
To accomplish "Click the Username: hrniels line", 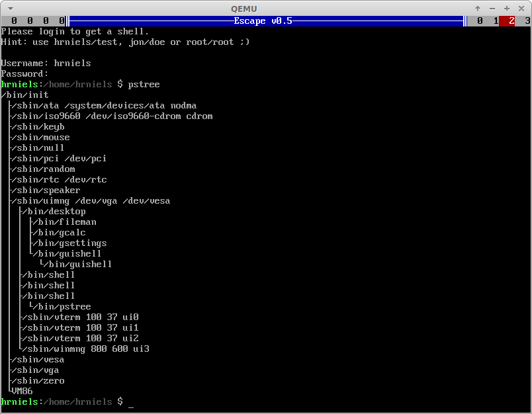I will 46,63.
